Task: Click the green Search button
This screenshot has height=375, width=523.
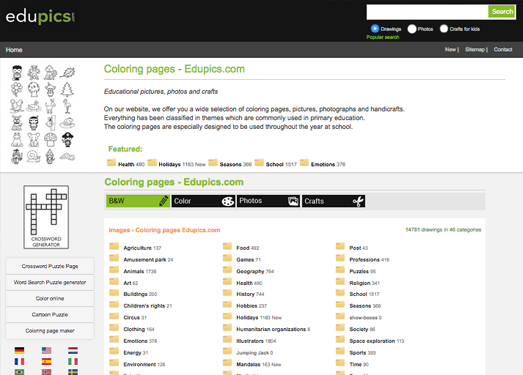Action: [x=502, y=12]
